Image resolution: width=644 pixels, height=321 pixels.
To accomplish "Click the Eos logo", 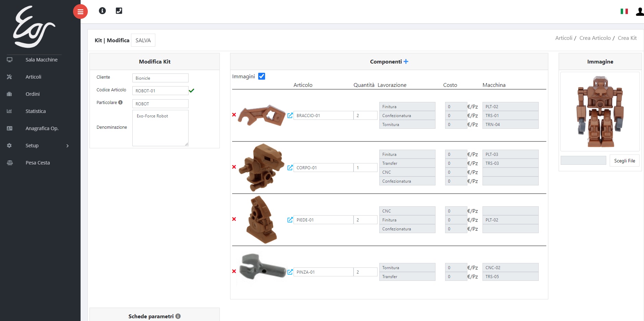I will [34, 27].
